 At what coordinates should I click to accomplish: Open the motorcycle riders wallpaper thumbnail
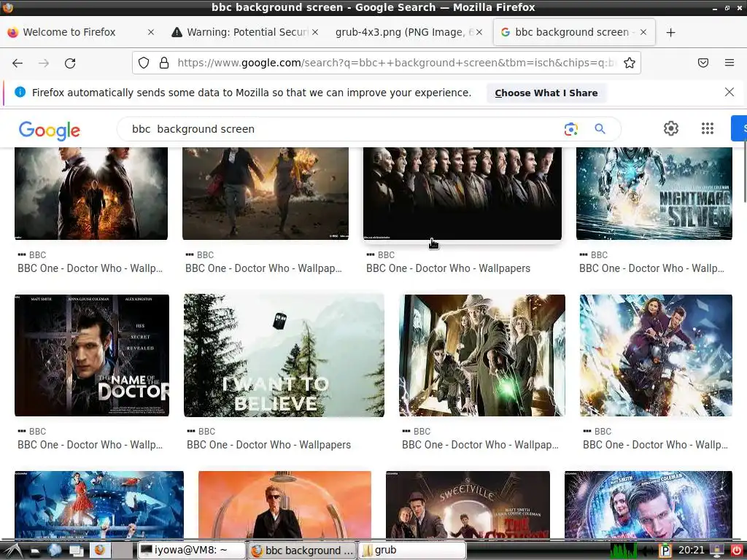click(x=656, y=355)
